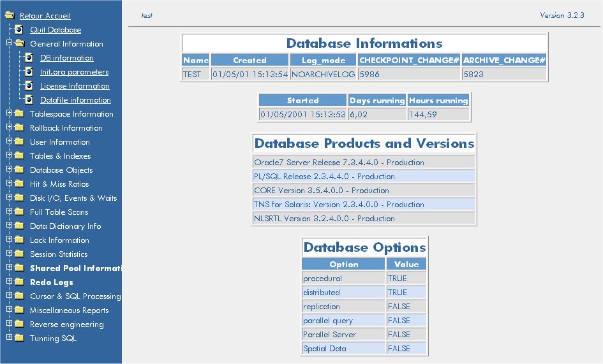The height and width of the screenshot is (364, 603).
Task: Open the User Information section
Action: click(x=59, y=142)
